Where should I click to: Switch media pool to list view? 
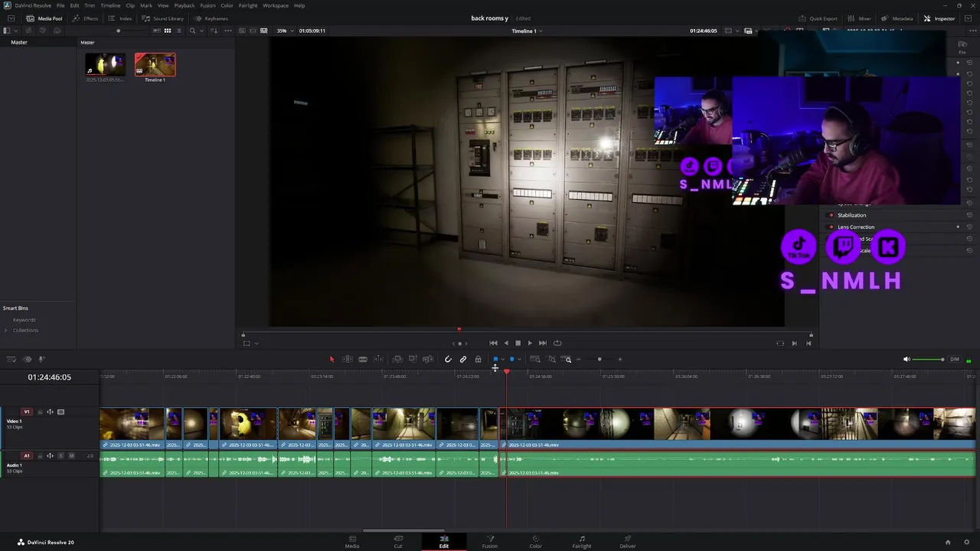click(179, 31)
